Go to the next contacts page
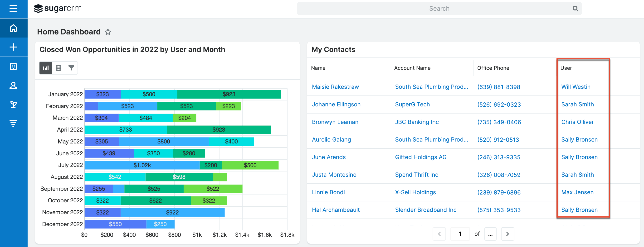Screen dimensions: 644x247 pos(507,234)
